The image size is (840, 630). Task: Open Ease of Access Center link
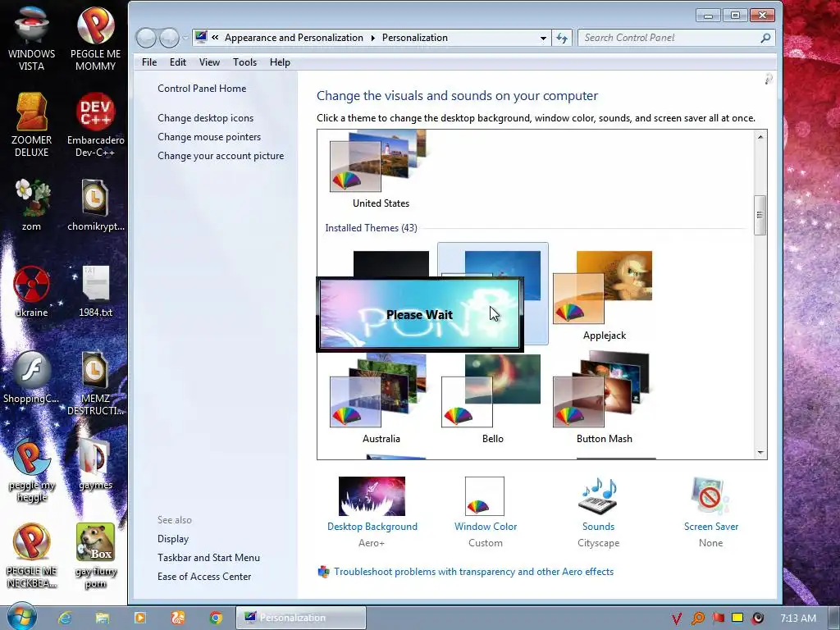coord(204,577)
